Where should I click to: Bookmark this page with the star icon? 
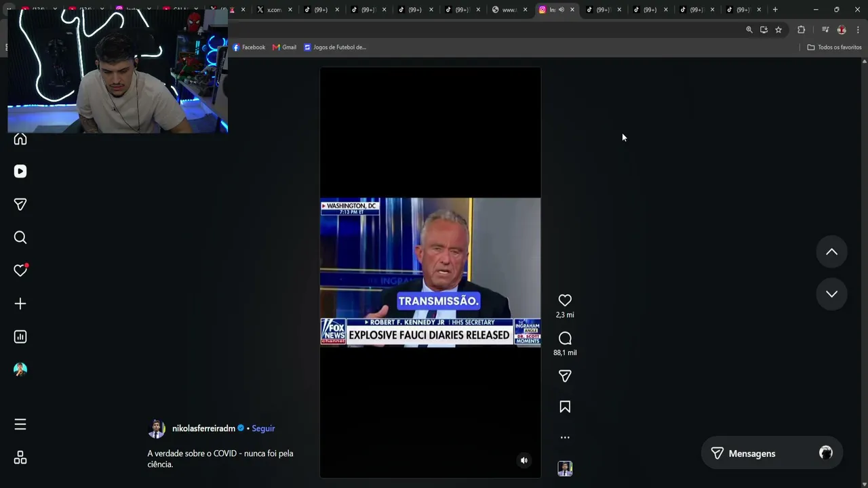pos(778,30)
